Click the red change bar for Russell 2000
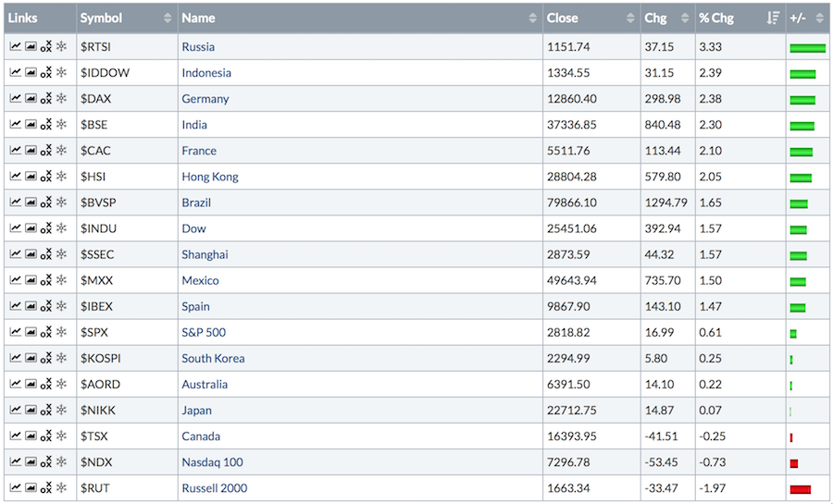The height and width of the screenshot is (504, 833). [x=801, y=488]
